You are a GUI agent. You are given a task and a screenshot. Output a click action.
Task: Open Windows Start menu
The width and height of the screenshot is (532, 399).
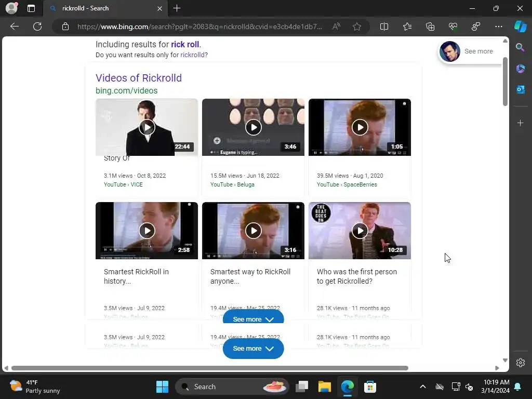point(162,387)
